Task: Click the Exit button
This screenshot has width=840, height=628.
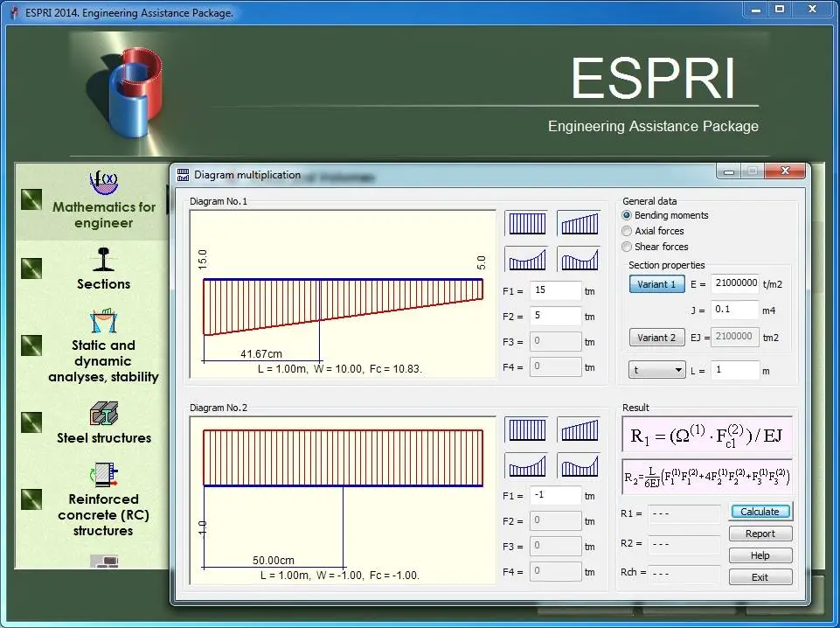Action: tap(760, 577)
